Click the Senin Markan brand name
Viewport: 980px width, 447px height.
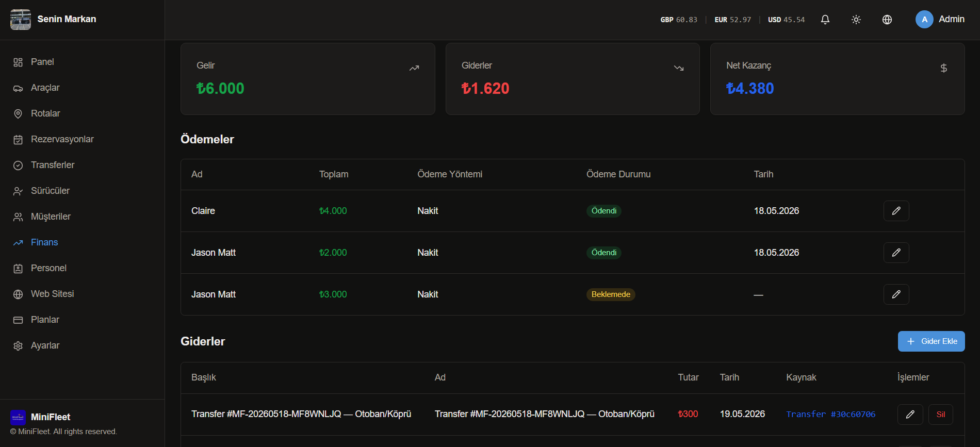pyautogui.click(x=67, y=19)
